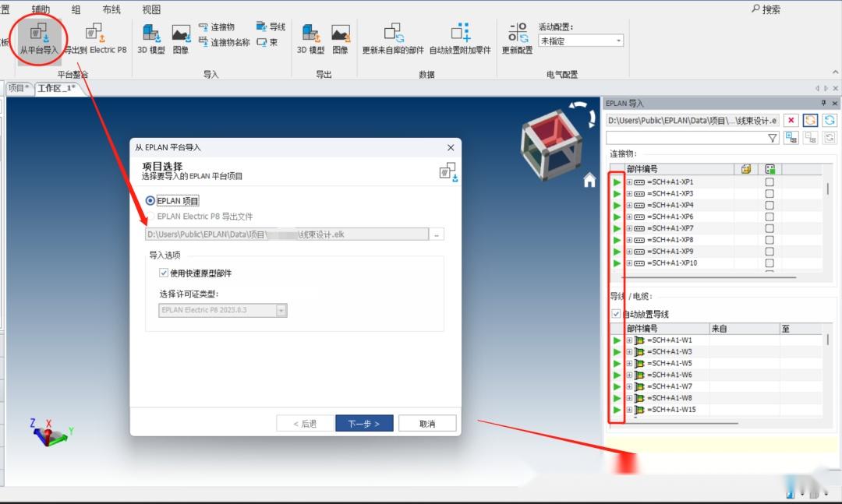Open the 视图 menu tab
Image resolution: width=842 pixels, height=504 pixels.
151,9
